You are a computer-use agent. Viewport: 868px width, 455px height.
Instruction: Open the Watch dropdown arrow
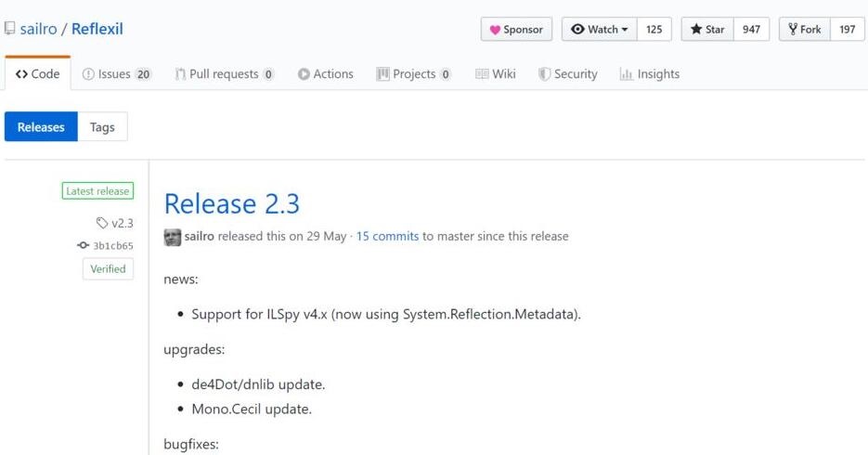point(625,30)
